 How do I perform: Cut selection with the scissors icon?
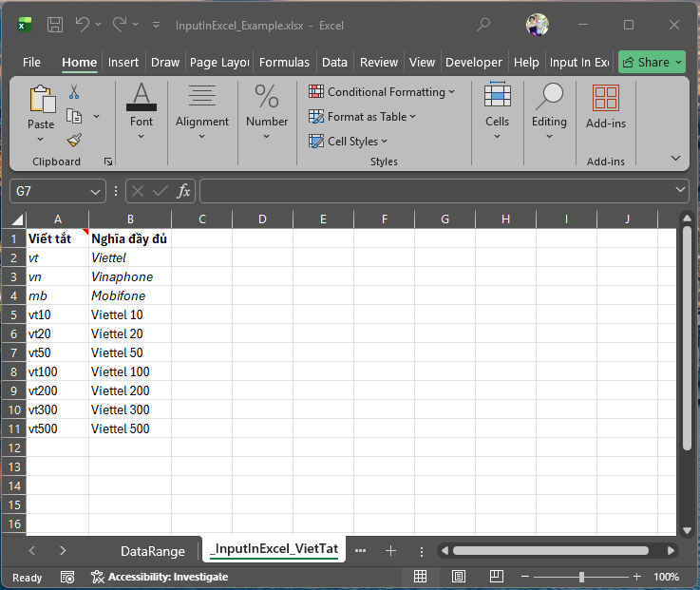coord(74,91)
